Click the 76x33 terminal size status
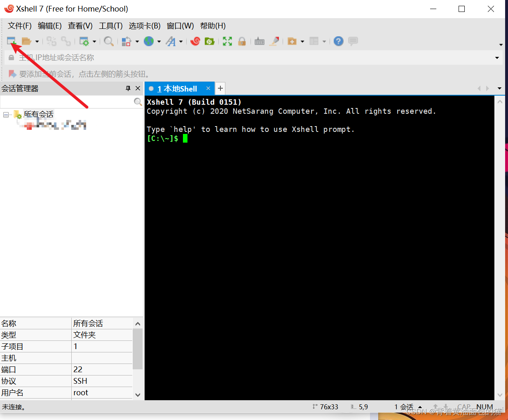The height and width of the screenshot is (420, 508). [325, 407]
